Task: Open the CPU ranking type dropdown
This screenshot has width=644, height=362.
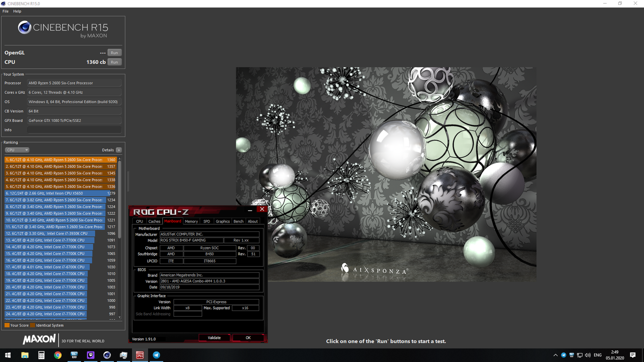Action: (x=17, y=150)
